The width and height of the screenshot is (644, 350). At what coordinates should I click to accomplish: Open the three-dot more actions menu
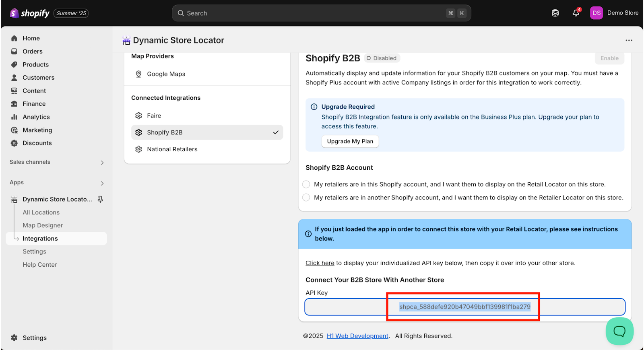point(629,40)
